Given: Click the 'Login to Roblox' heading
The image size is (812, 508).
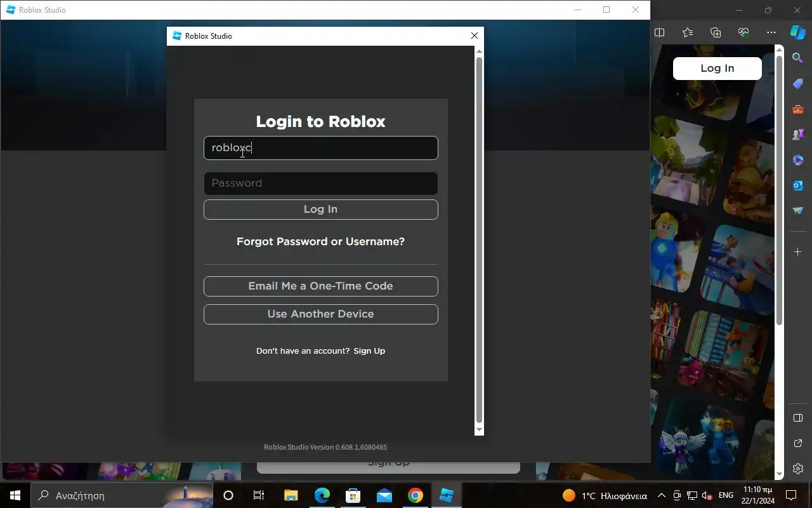Looking at the screenshot, I should click(320, 121).
